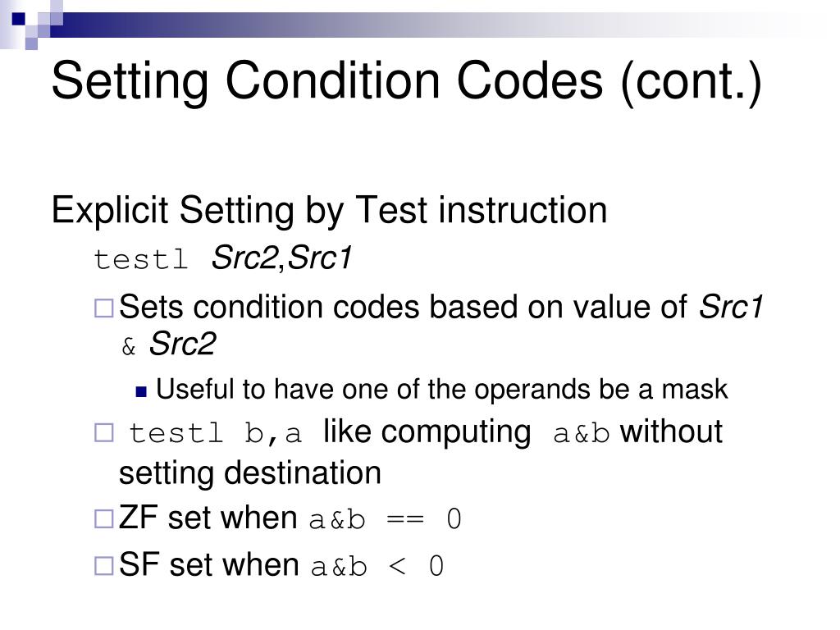Click the italic 'Src1' at end of first bullet line
Viewport: 840px width, 630px height.
[x=731, y=307]
